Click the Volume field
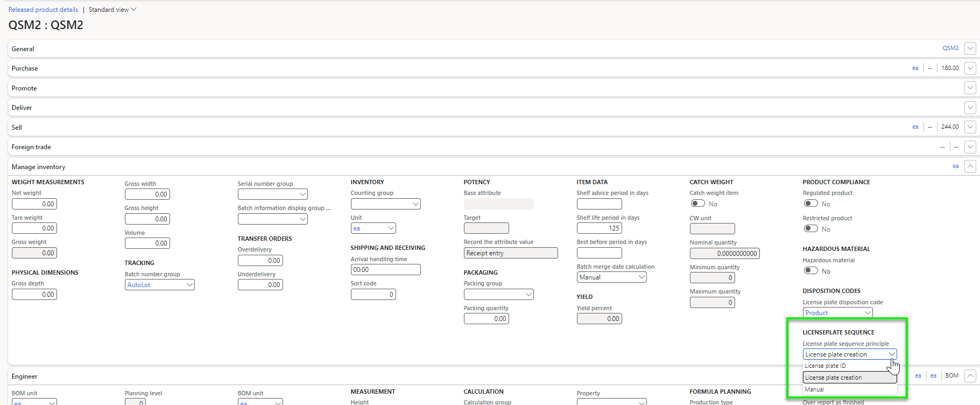 [147, 243]
